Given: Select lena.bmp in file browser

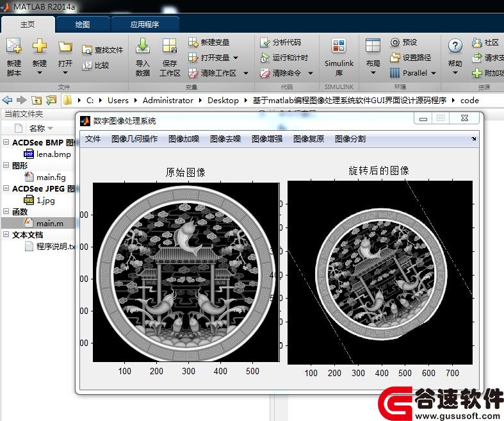Looking at the screenshot, I should (47, 154).
